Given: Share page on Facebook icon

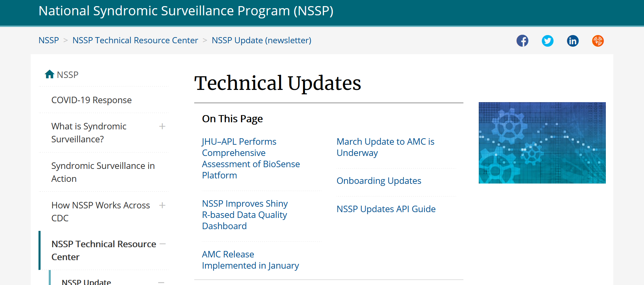Looking at the screenshot, I should click(522, 41).
